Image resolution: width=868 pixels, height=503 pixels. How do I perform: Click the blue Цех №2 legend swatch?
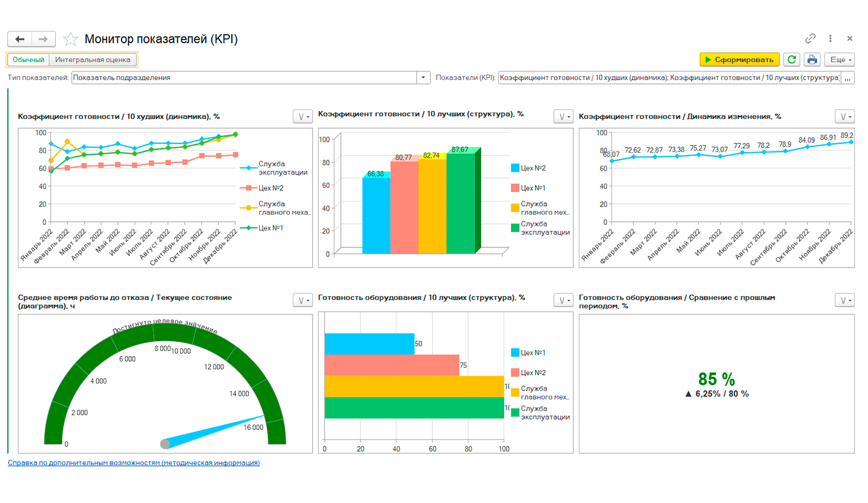click(515, 168)
